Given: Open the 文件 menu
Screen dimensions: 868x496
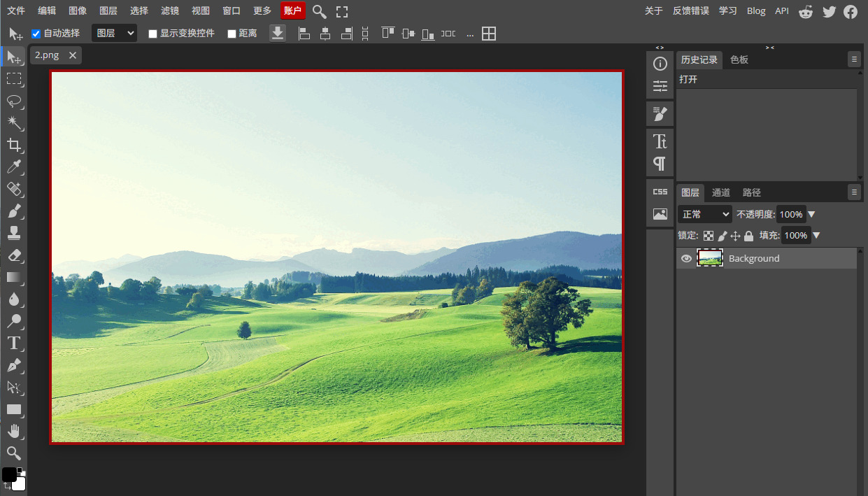Looking at the screenshot, I should pos(16,11).
